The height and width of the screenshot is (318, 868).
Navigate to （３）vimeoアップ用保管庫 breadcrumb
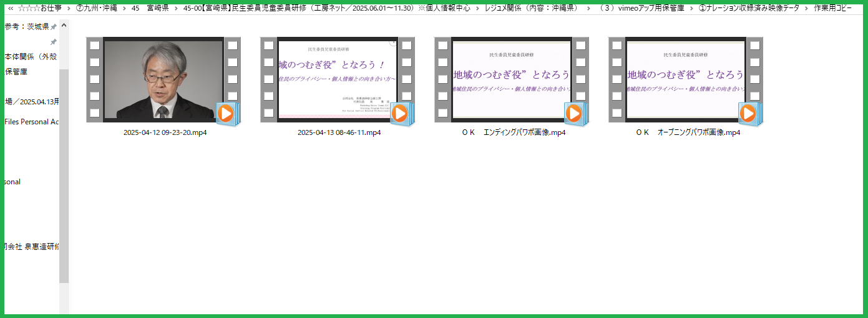[640, 7]
